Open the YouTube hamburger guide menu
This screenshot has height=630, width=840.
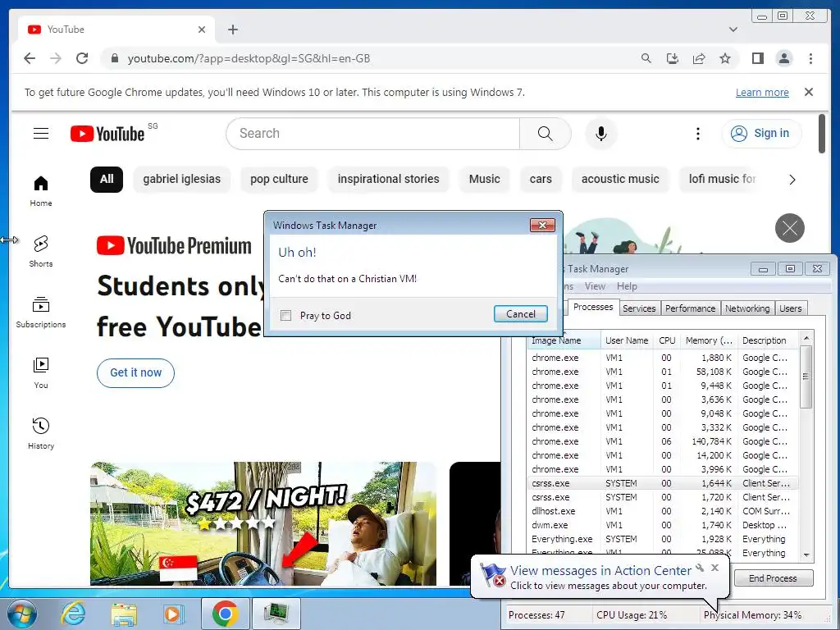point(41,134)
